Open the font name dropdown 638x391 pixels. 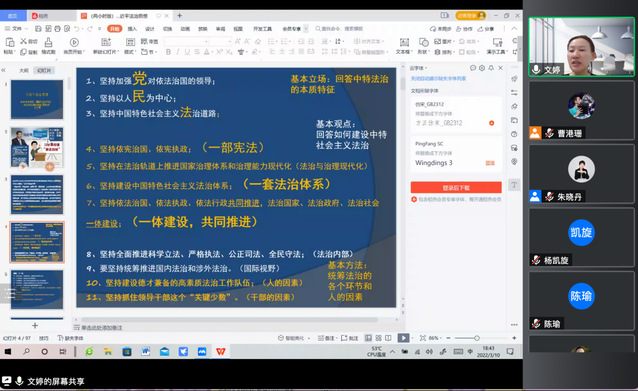coord(186,42)
